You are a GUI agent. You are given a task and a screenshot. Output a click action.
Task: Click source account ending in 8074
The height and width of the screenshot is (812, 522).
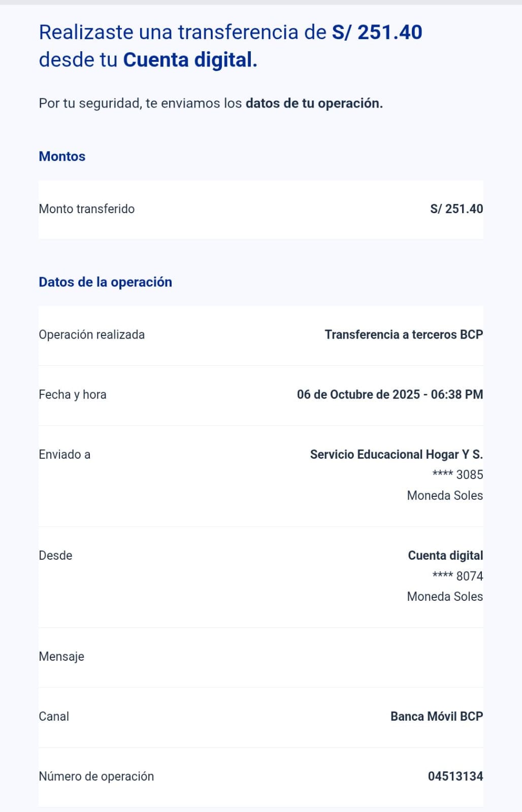tap(457, 577)
